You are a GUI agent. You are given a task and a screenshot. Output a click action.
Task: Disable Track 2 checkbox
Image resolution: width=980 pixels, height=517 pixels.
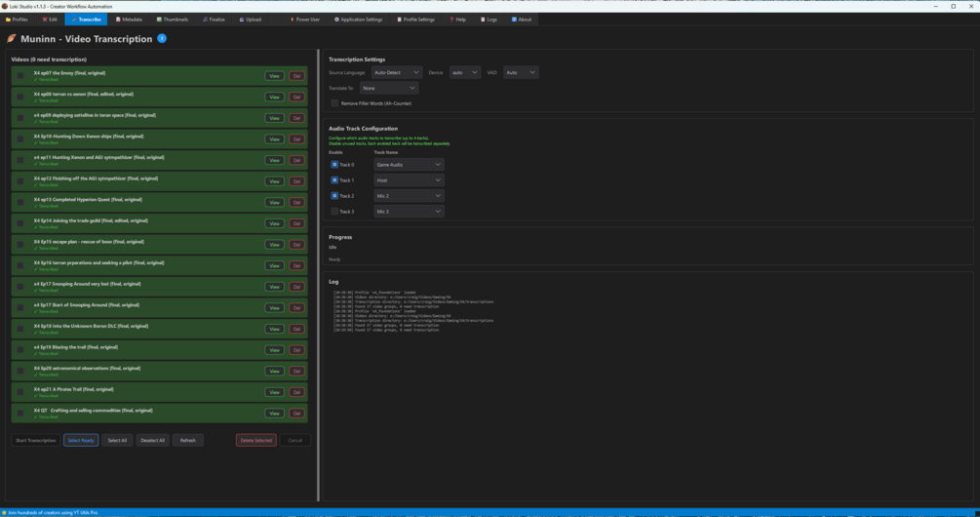click(x=334, y=196)
